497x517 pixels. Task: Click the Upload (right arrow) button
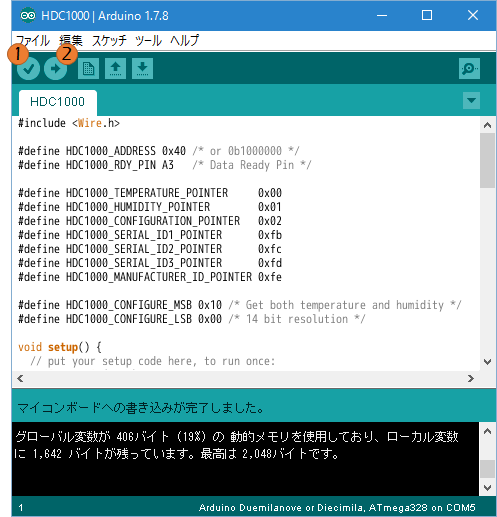click(55, 69)
